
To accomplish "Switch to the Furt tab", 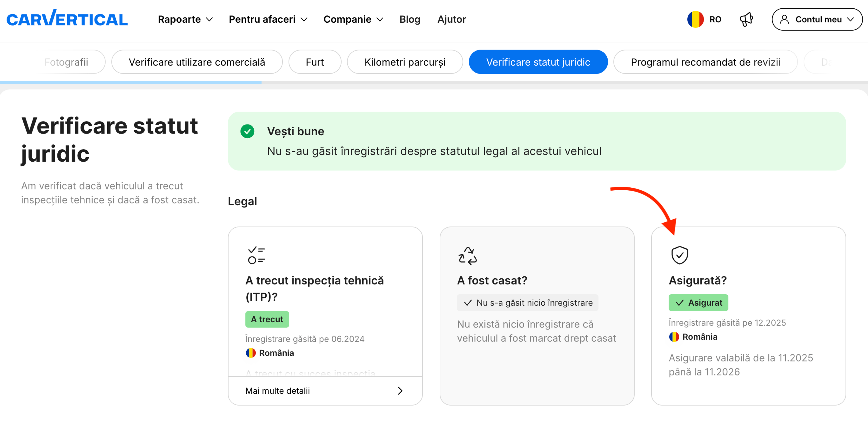I will (x=314, y=62).
